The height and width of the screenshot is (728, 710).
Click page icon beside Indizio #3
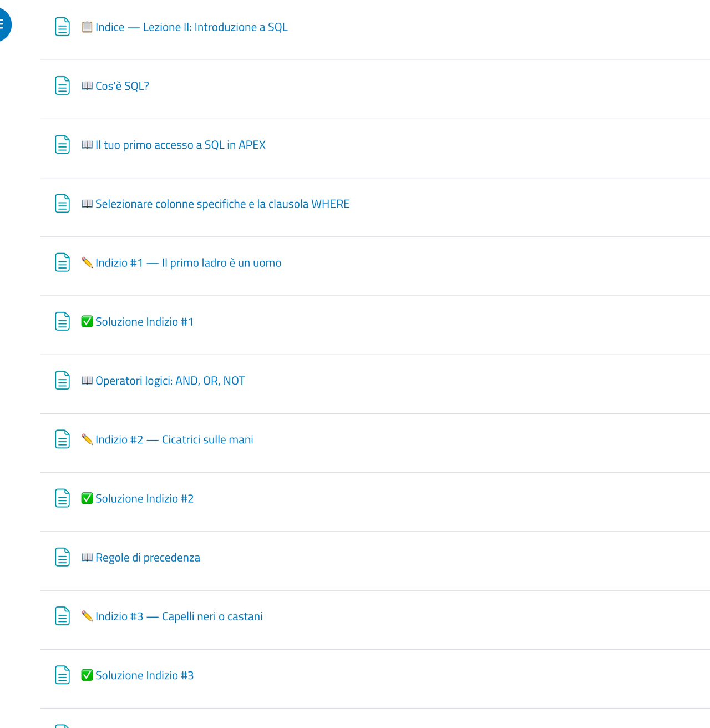(x=63, y=616)
